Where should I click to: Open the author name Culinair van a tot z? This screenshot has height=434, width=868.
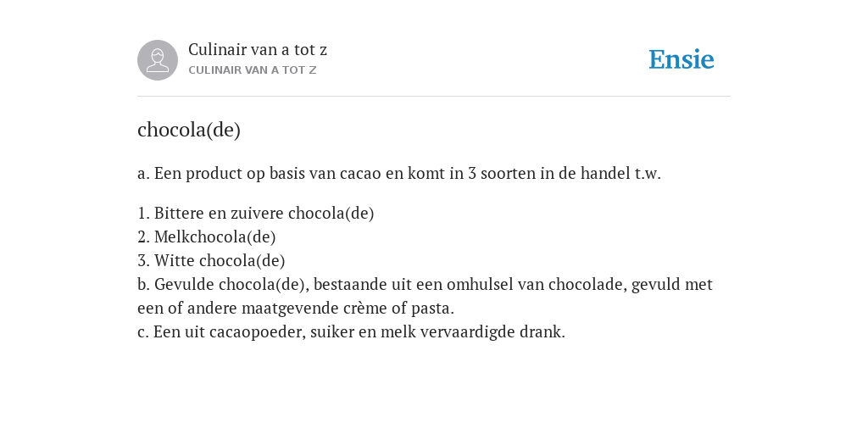258,50
